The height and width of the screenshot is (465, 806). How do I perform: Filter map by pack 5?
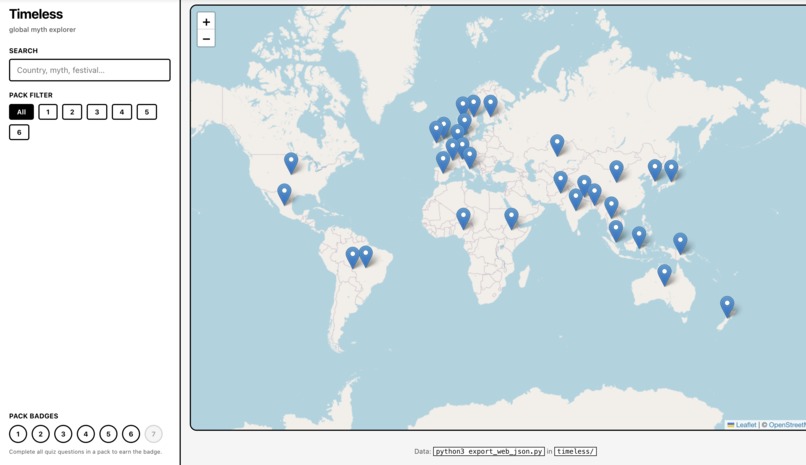[146, 112]
